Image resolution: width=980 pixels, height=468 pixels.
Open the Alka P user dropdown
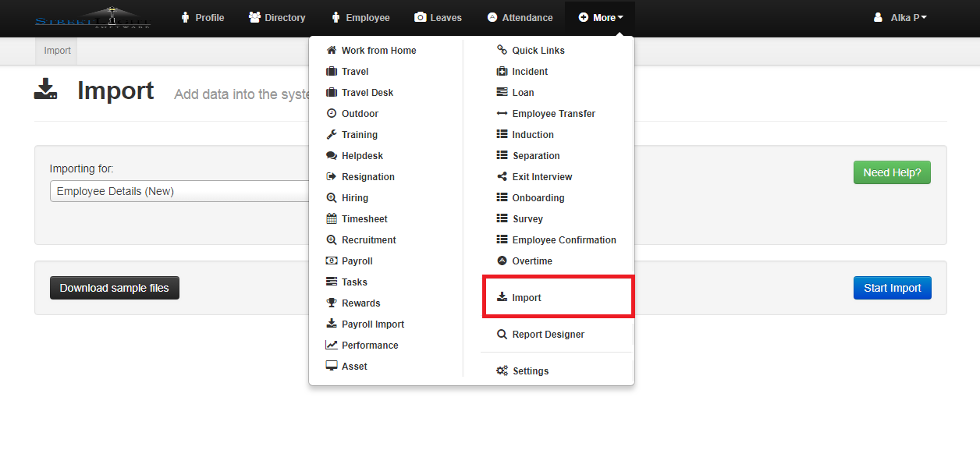900,18
